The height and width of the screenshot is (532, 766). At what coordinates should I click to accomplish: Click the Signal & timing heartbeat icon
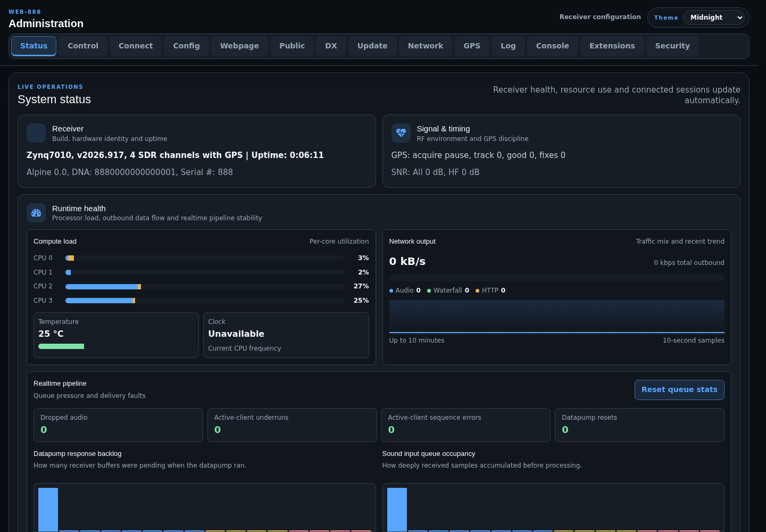[x=401, y=133]
